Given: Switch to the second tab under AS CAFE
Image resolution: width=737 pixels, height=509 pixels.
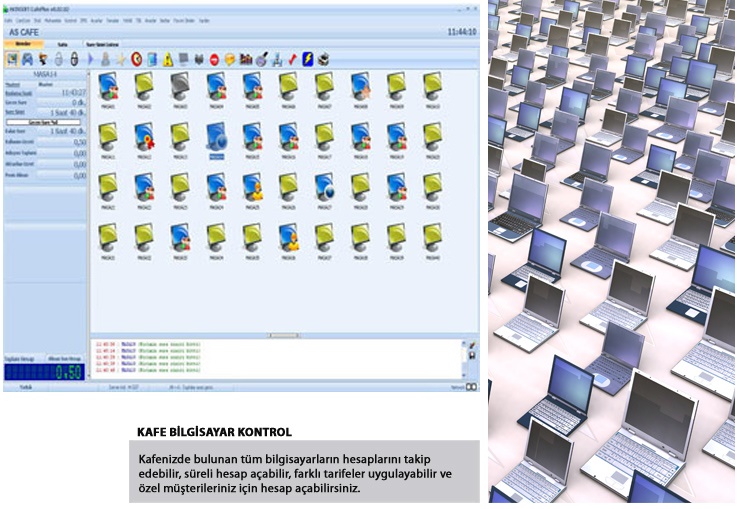Looking at the screenshot, I should point(62,44).
